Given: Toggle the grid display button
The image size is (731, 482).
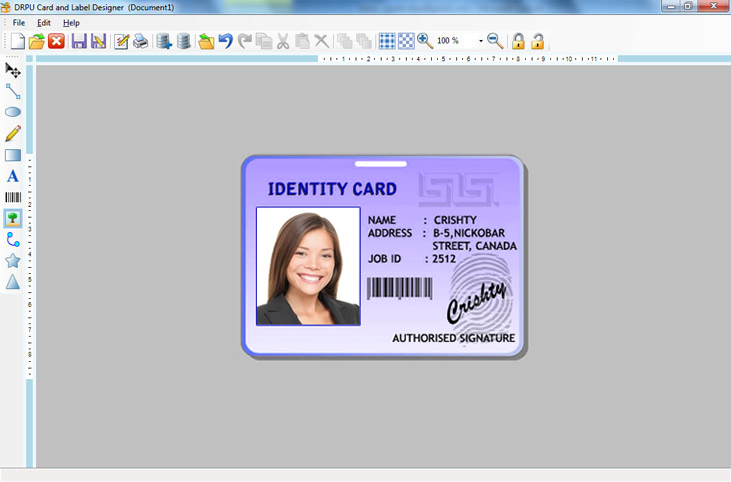Looking at the screenshot, I should (387, 41).
